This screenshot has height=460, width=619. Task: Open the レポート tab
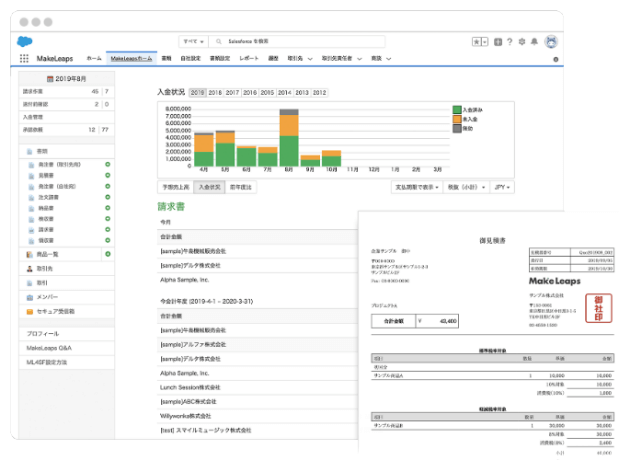tap(249, 58)
